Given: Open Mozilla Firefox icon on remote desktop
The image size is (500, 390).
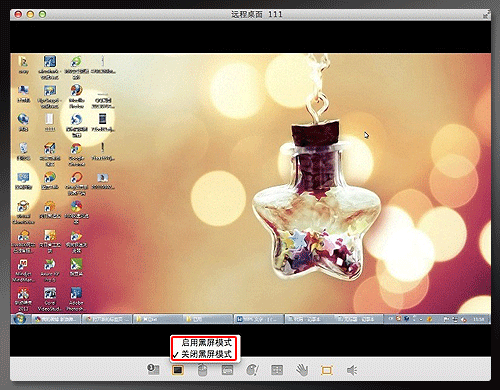Looking at the screenshot, I should click(x=76, y=96).
